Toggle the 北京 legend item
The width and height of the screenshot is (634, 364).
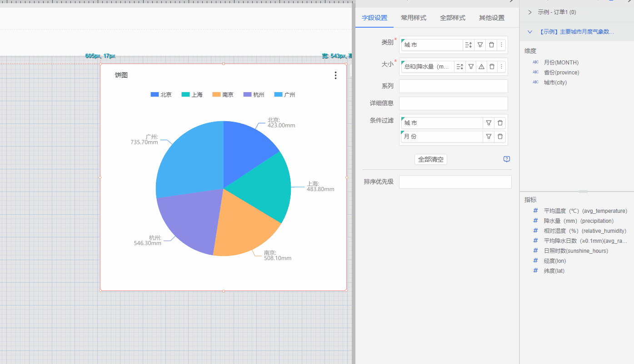click(x=161, y=95)
